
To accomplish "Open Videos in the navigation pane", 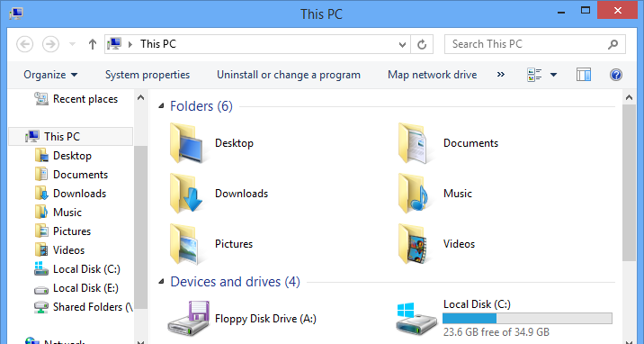I will pos(59,249).
